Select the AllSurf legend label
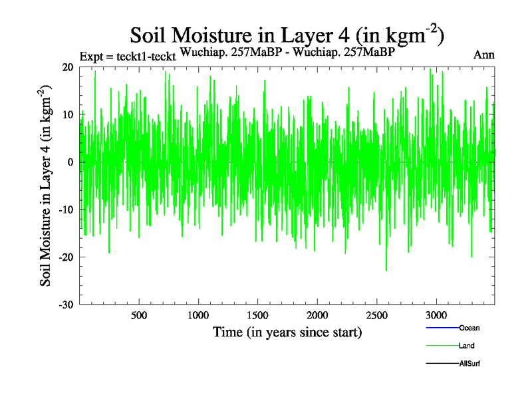The width and height of the screenshot is (532, 399). [x=469, y=364]
